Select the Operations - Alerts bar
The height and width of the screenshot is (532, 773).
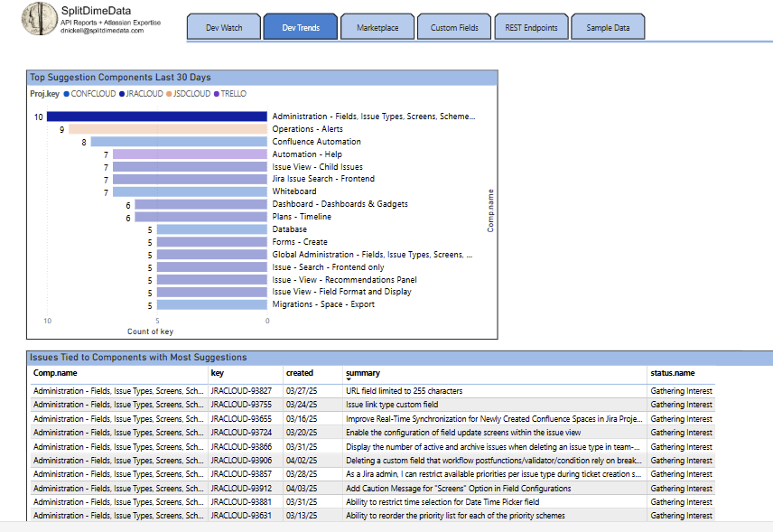[x=168, y=129]
